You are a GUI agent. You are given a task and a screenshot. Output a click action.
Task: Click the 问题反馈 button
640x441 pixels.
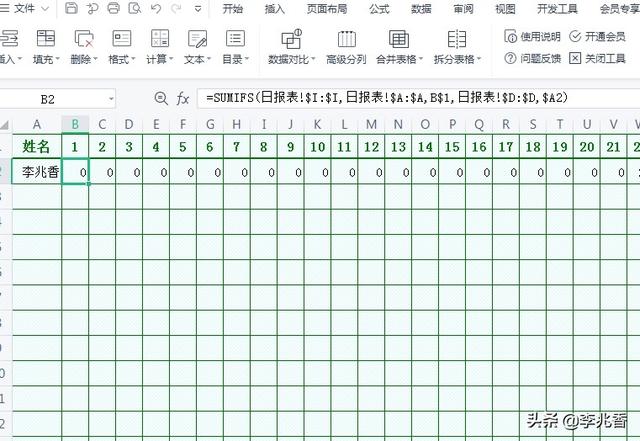click(532, 59)
